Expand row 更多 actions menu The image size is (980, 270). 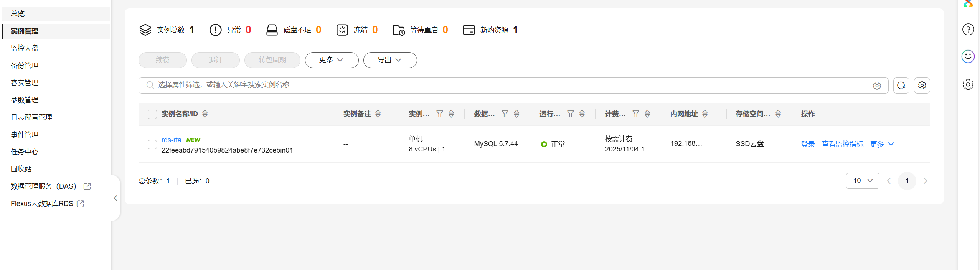click(x=882, y=144)
